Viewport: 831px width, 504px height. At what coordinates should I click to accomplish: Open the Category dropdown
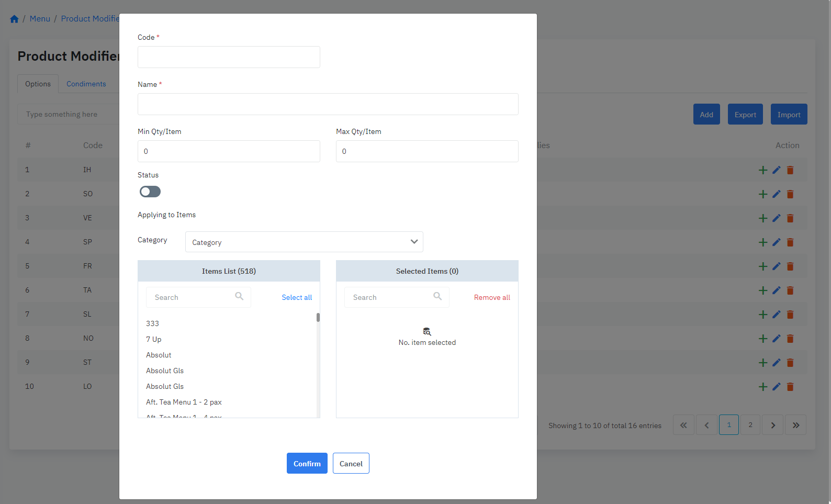click(304, 242)
